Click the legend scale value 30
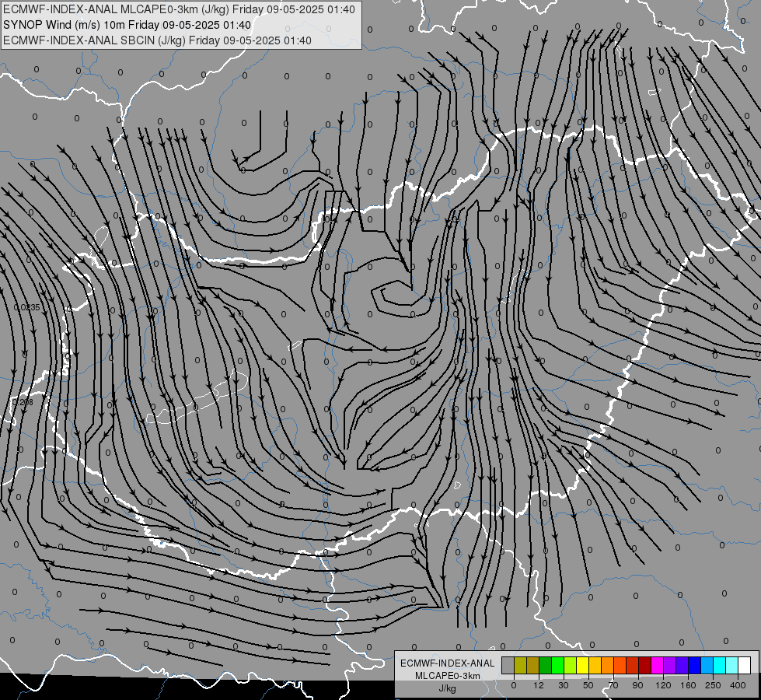Image resolution: width=761 pixels, height=700 pixels. point(564,685)
